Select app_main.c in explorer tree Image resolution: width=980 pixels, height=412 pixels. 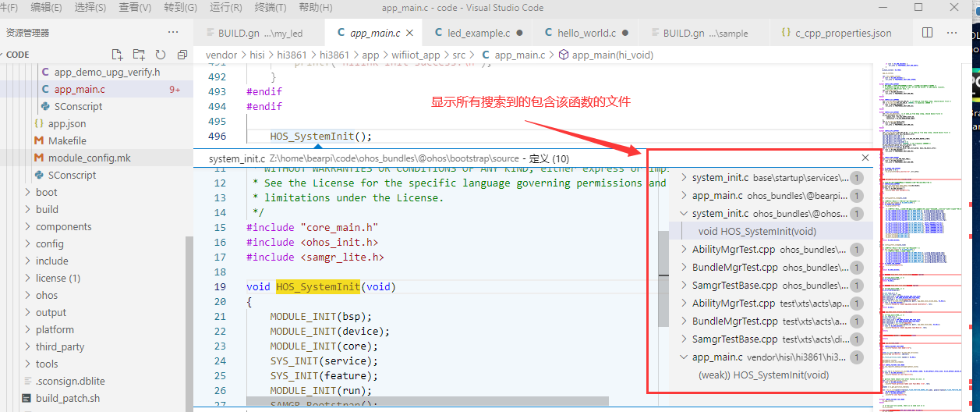80,89
